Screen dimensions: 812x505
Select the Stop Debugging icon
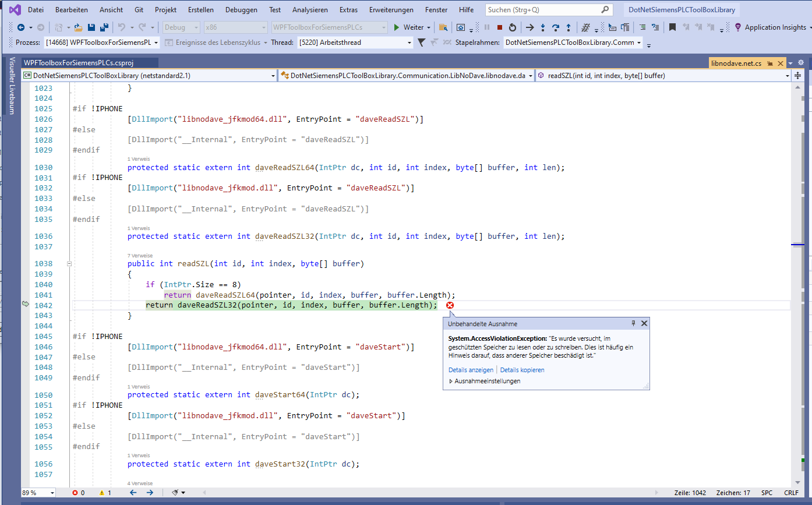[x=499, y=27]
